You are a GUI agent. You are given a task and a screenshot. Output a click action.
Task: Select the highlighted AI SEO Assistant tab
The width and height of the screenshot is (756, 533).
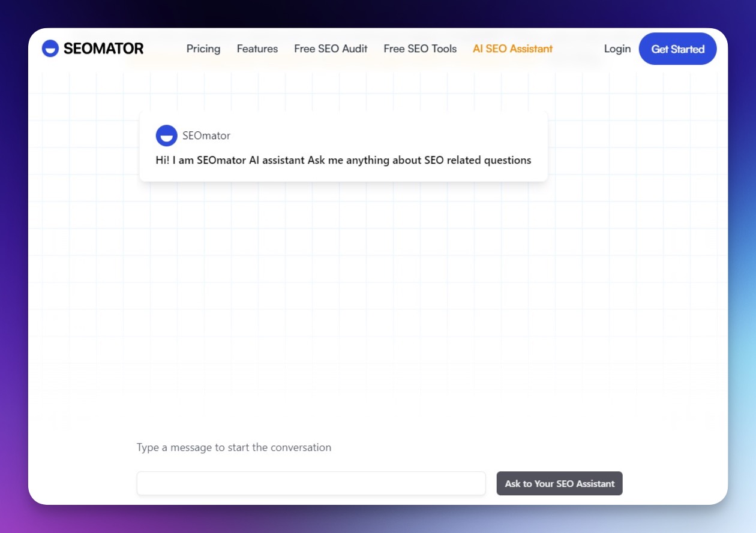tap(512, 49)
